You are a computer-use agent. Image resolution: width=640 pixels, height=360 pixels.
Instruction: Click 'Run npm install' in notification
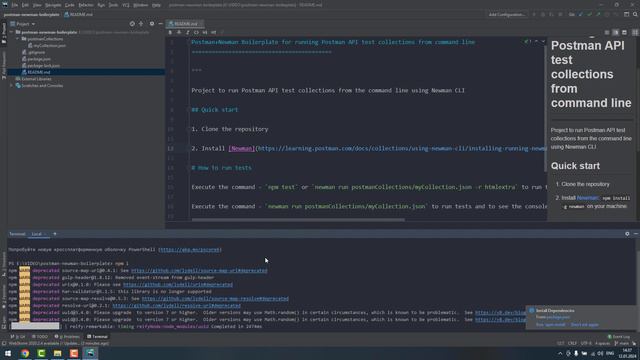pos(550,325)
